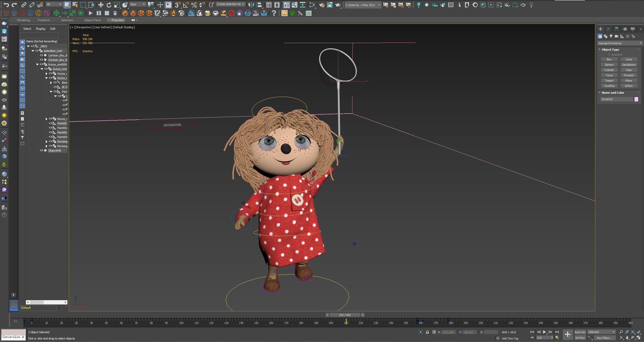Choose the Select and Move tool
Screen dimensions: 644x342
(101, 5)
